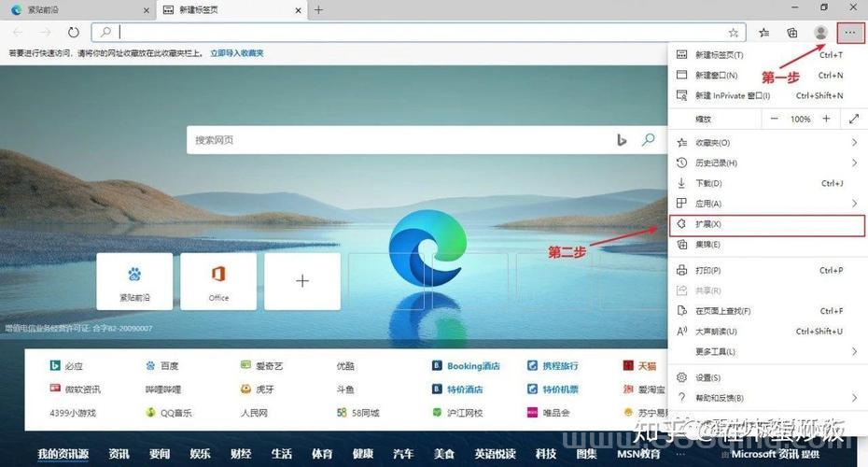
Task: Select 下载(D) menu item
Action: [766, 183]
